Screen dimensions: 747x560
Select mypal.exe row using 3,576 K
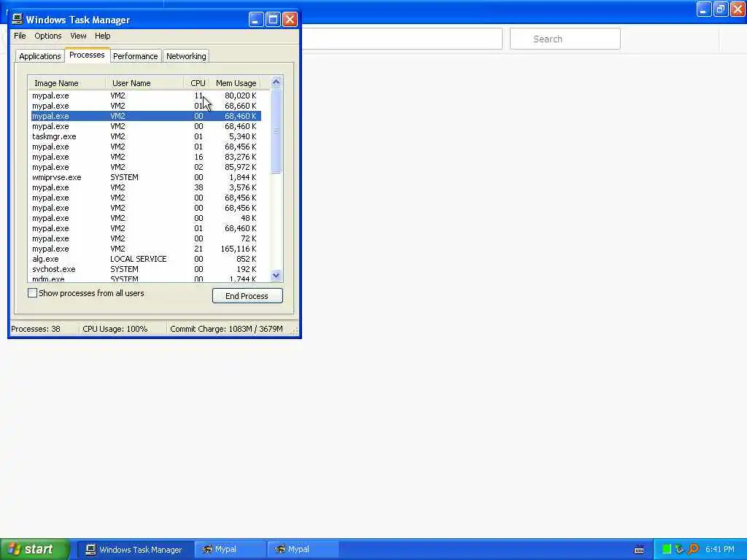(146, 187)
